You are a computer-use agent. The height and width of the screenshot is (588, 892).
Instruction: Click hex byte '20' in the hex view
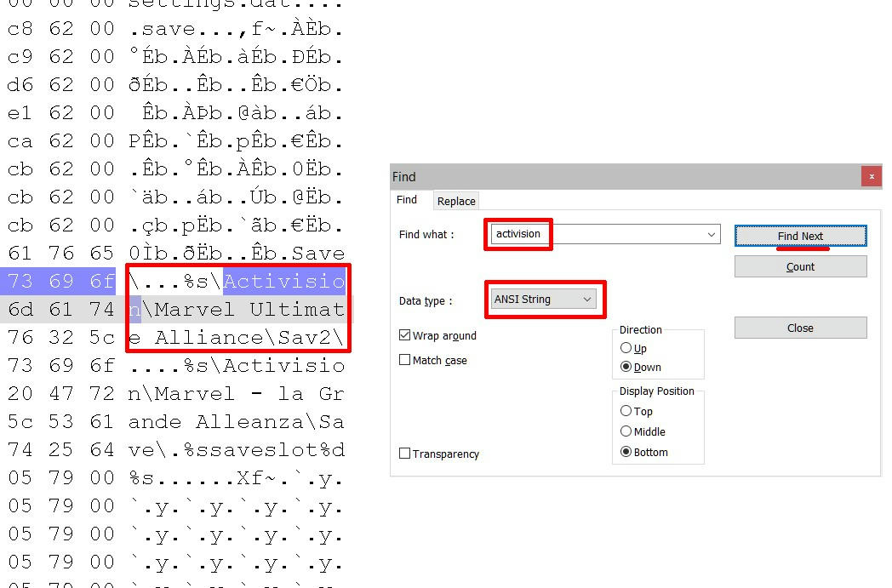pyautogui.click(x=20, y=393)
